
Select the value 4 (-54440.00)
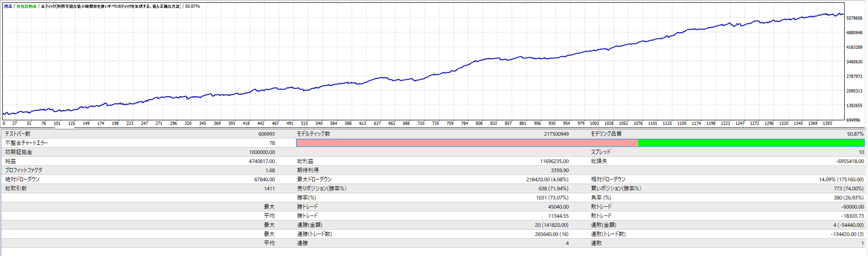tap(849, 225)
